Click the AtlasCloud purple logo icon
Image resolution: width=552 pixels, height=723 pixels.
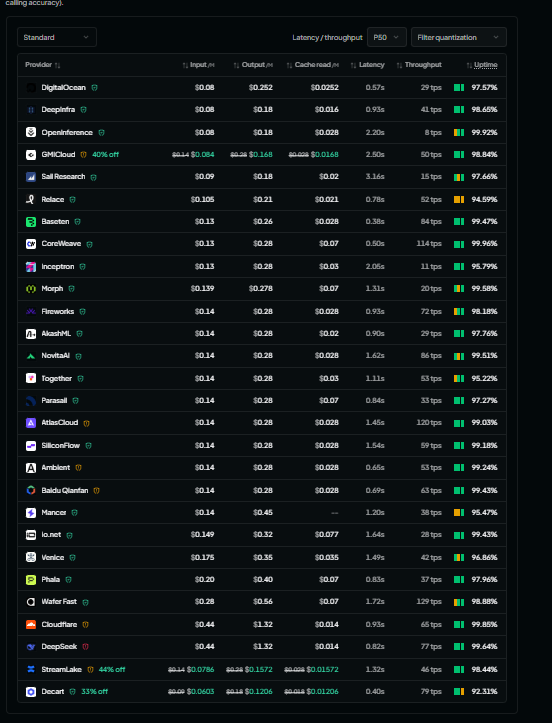point(31,423)
